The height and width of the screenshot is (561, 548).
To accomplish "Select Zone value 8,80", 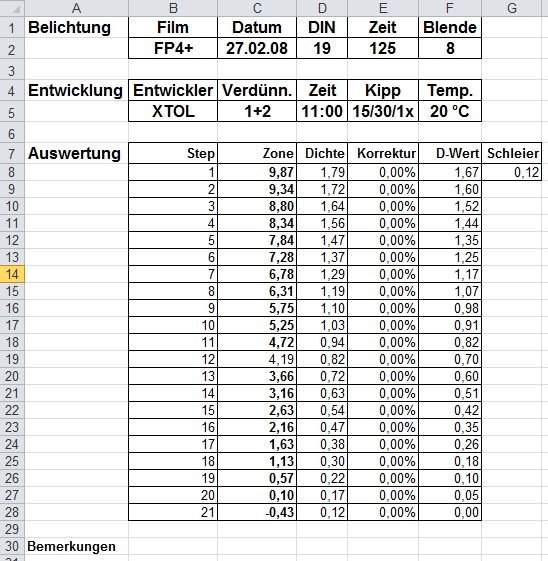I will coord(257,206).
